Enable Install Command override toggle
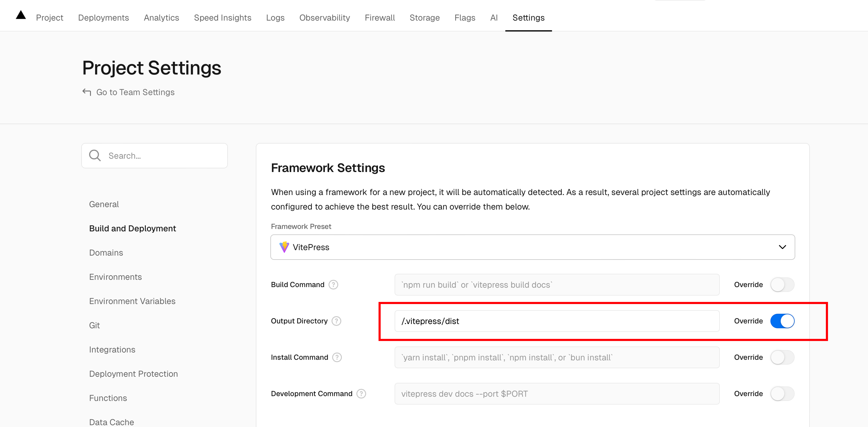The width and height of the screenshot is (868, 427). (782, 357)
